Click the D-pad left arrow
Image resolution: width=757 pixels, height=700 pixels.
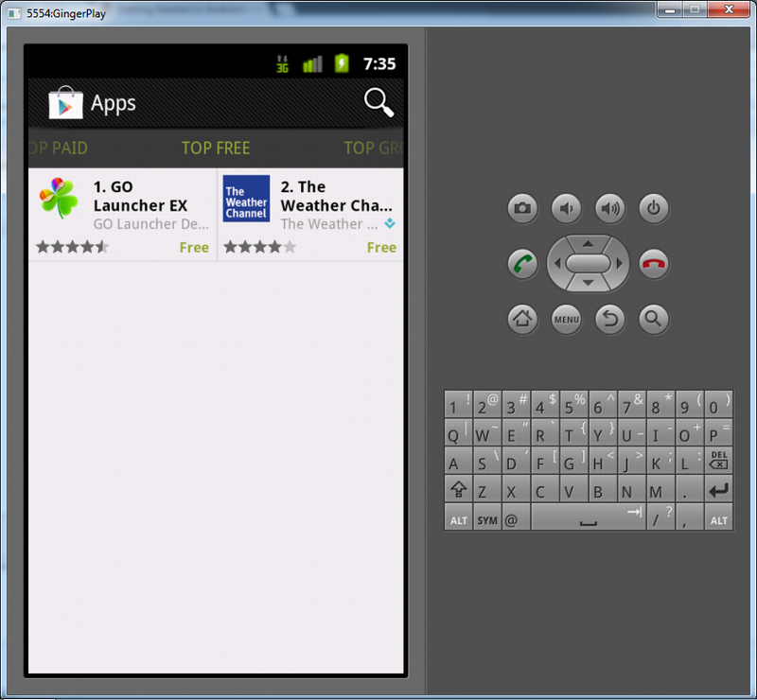tap(557, 264)
